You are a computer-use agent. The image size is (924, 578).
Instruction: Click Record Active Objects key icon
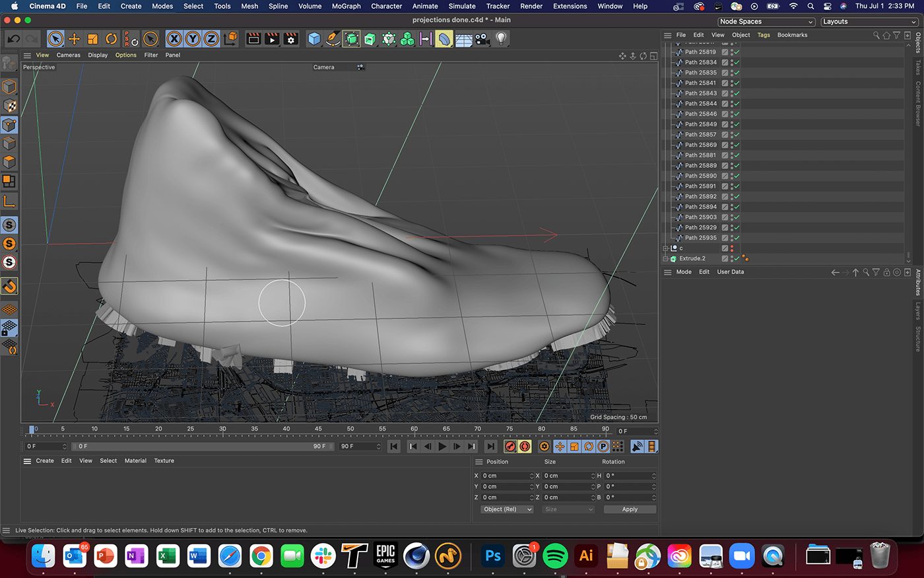(x=510, y=447)
